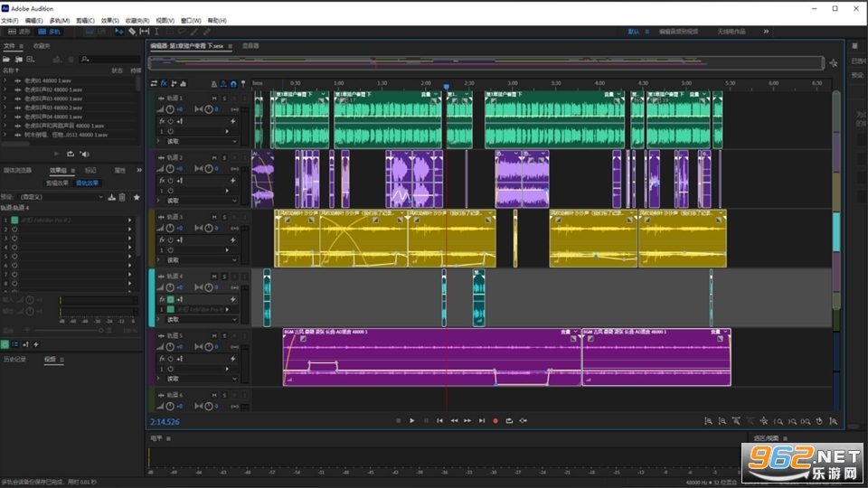Click Rewind button in transport
The height and width of the screenshot is (488, 868).
454,421
